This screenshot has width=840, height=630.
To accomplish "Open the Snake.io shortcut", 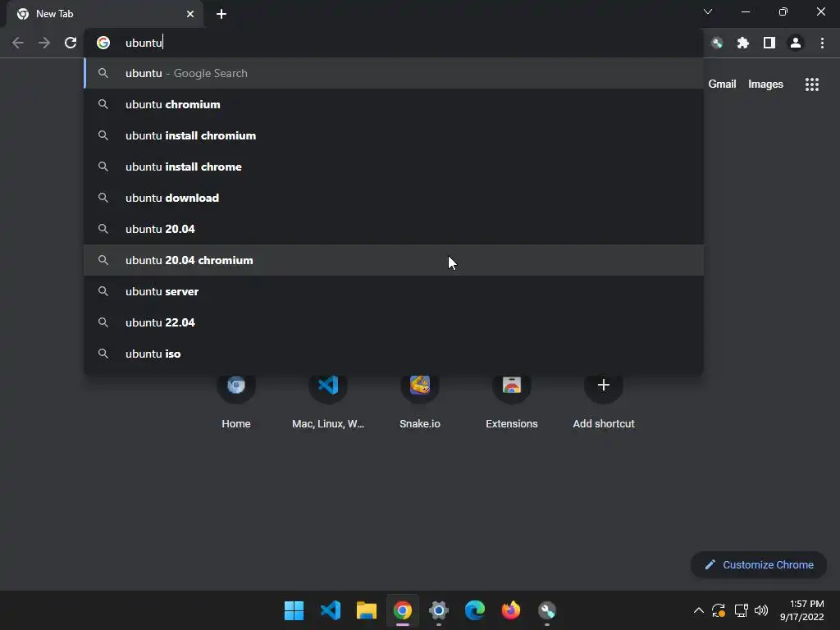I will pyautogui.click(x=420, y=401).
